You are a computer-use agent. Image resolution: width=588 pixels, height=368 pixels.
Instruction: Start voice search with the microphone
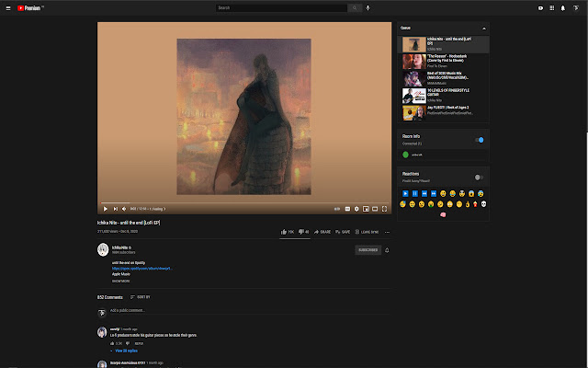click(x=367, y=8)
